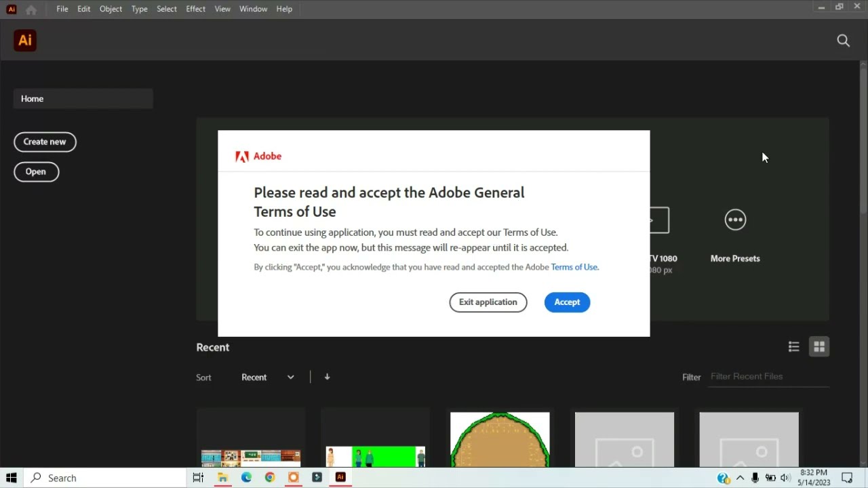The height and width of the screenshot is (488, 868).
Task: Minimize the Illustrator window
Action: [821, 7]
